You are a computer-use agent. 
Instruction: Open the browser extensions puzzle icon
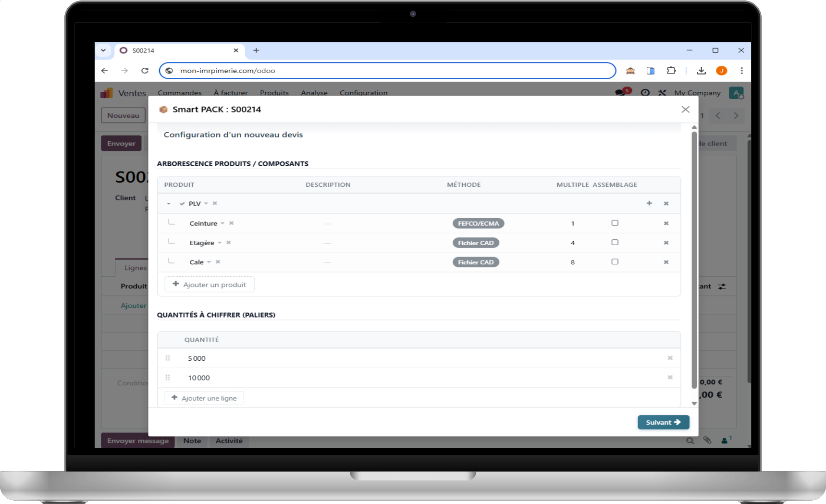pyautogui.click(x=671, y=71)
